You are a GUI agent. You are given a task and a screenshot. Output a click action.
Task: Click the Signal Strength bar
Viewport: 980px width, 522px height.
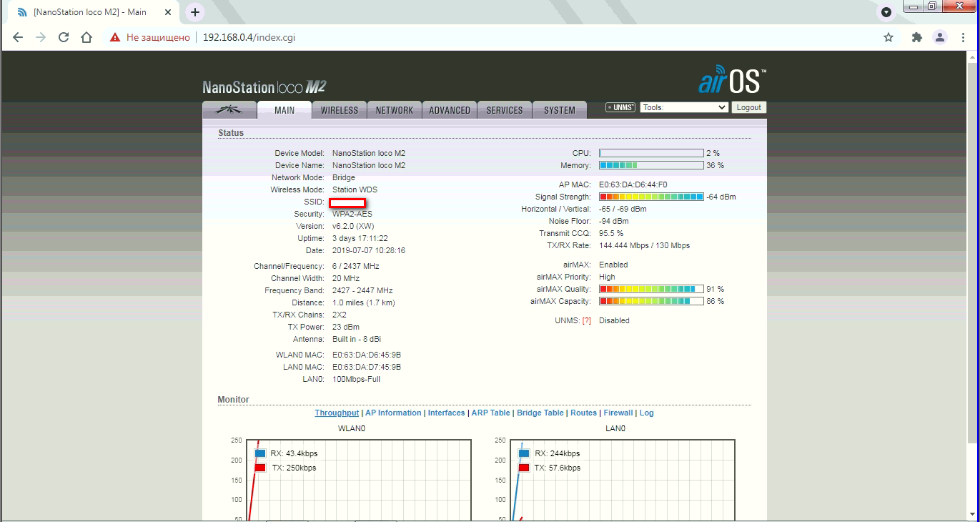pyautogui.click(x=651, y=197)
